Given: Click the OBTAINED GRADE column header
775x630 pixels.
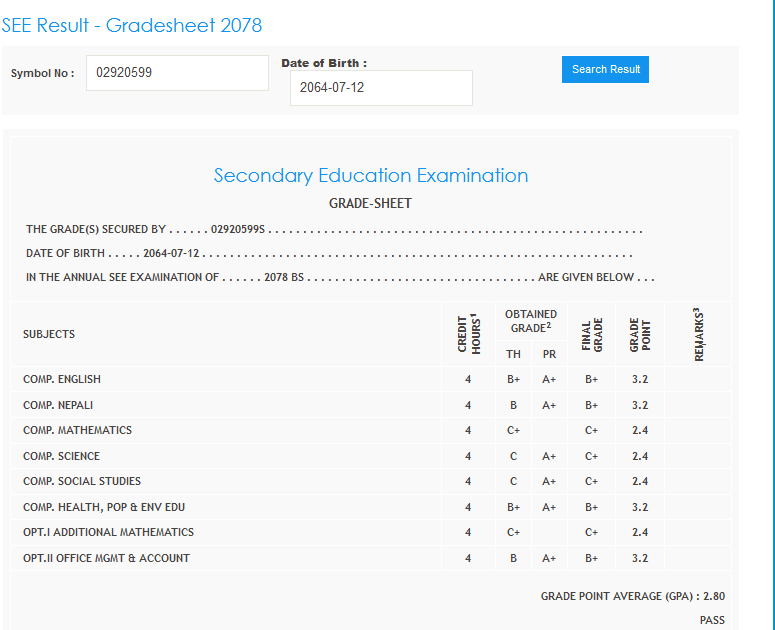Looking at the screenshot, I should click(x=531, y=320).
